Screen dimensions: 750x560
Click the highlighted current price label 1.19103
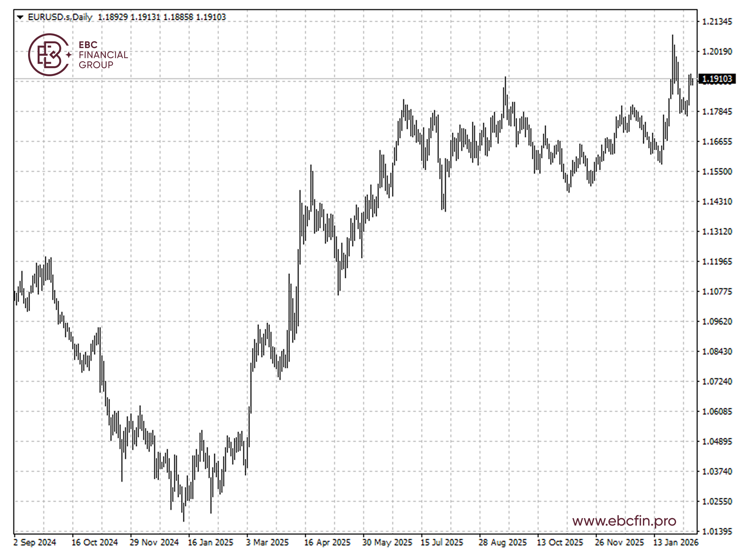pyautogui.click(x=716, y=79)
